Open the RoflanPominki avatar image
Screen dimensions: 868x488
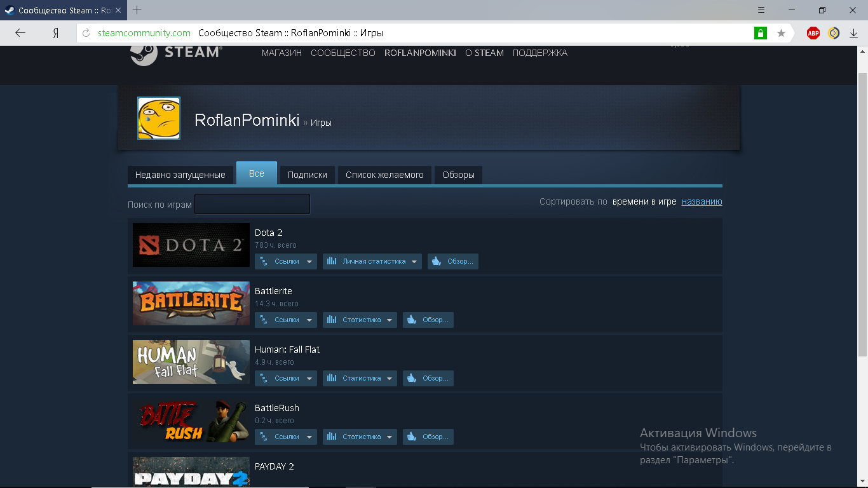(159, 118)
